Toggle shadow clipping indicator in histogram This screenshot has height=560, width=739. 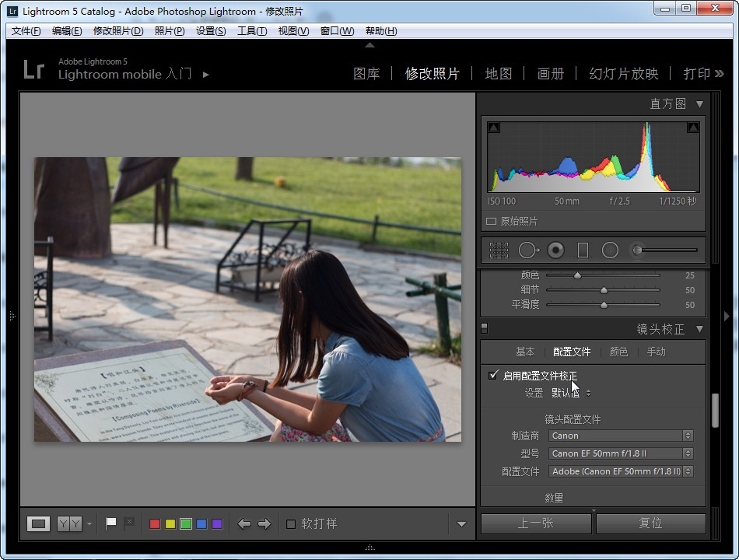[x=494, y=128]
